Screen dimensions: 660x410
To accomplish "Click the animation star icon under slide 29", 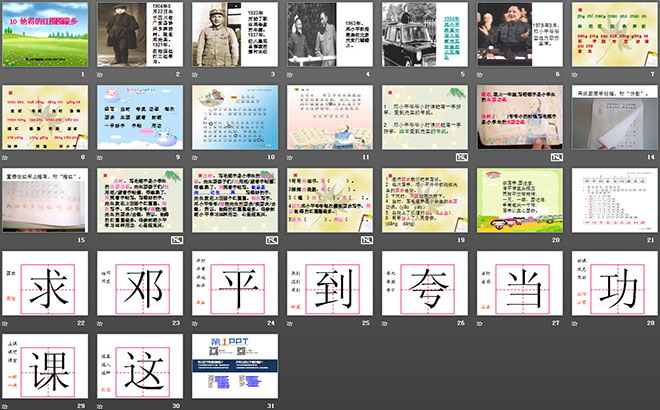I will click(5, 406).
